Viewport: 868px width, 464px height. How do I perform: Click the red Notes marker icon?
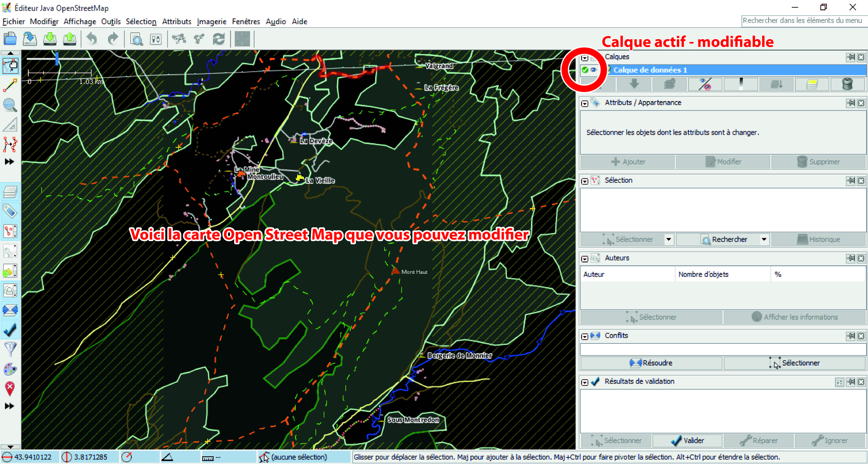coord(10,389)
